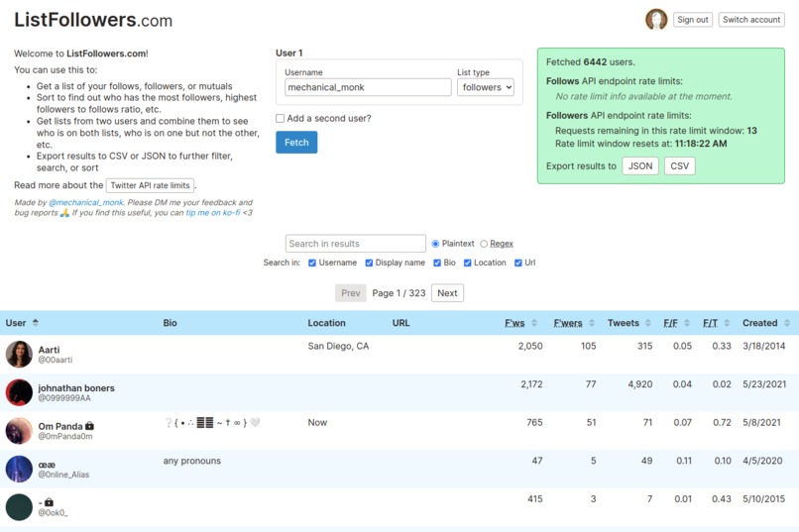This screenshot has height=532, width=799.
Task: Sort by F/F ratio column arrows
Action: coord(686,323)
